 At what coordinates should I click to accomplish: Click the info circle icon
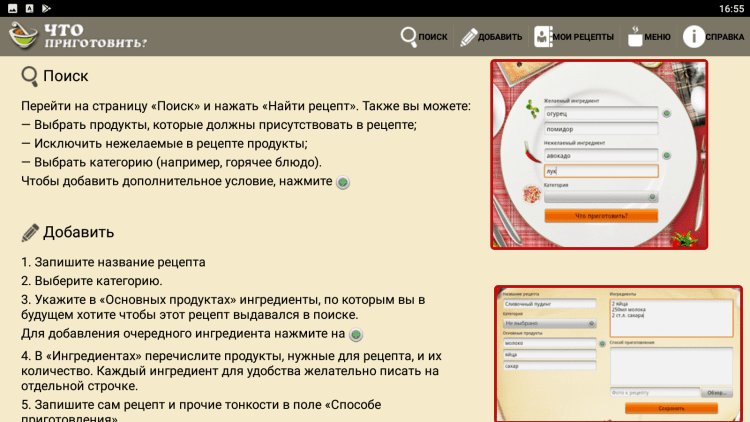(693, 37)
